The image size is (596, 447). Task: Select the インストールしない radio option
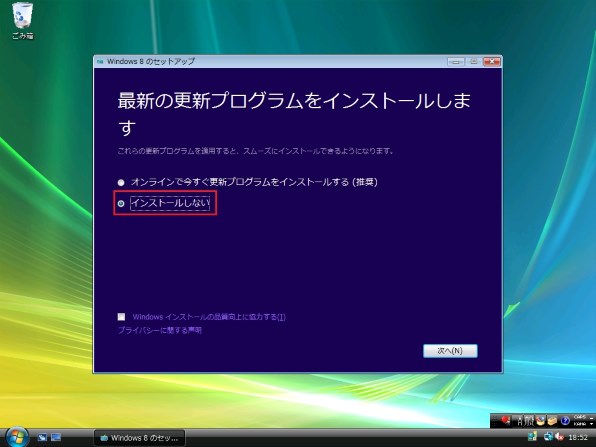[x=164, y=203]
